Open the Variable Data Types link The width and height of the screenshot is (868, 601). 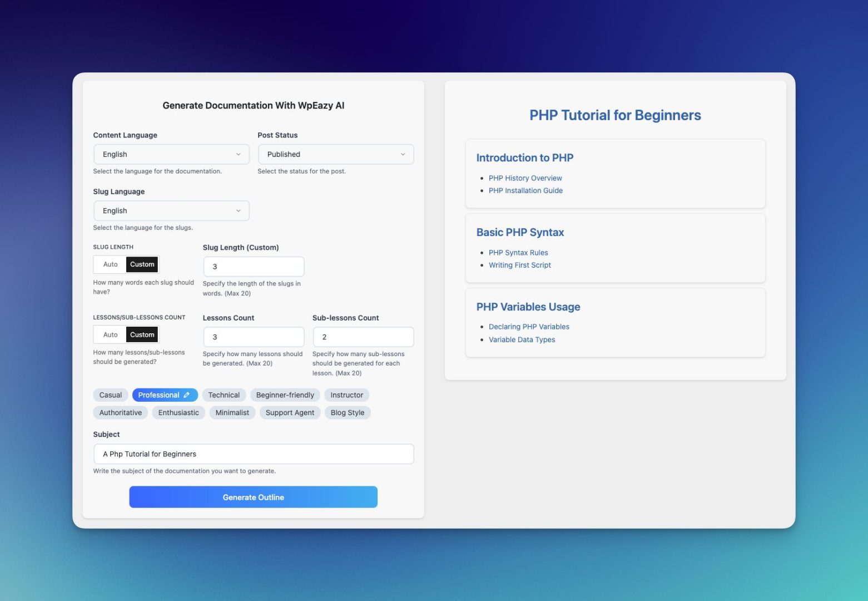pyautogui.click(x=522, y=339)
